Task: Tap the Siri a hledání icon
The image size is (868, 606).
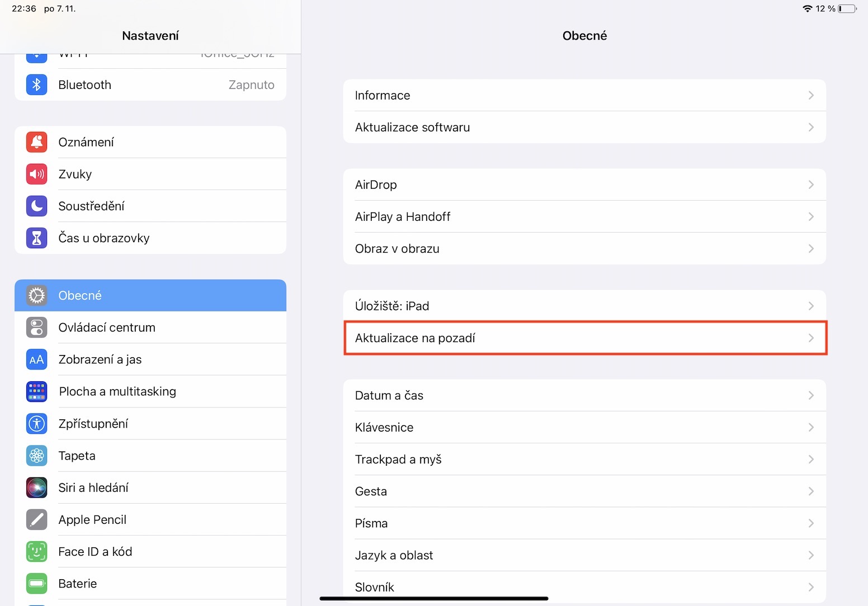Action: click(37, 488)
